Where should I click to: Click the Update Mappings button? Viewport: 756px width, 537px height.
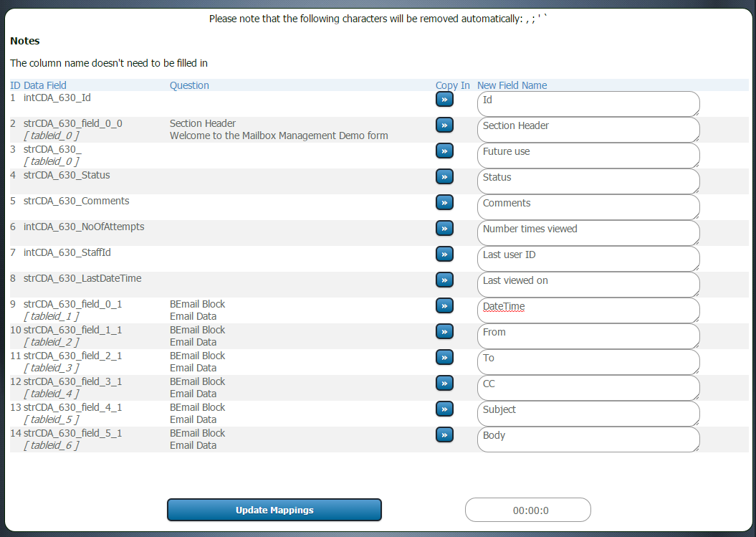tap(274, 510)
